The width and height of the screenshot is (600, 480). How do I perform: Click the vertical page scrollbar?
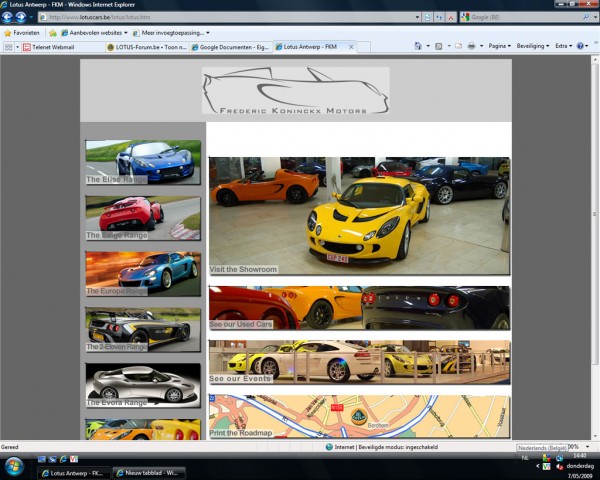(x=595, y=214)
